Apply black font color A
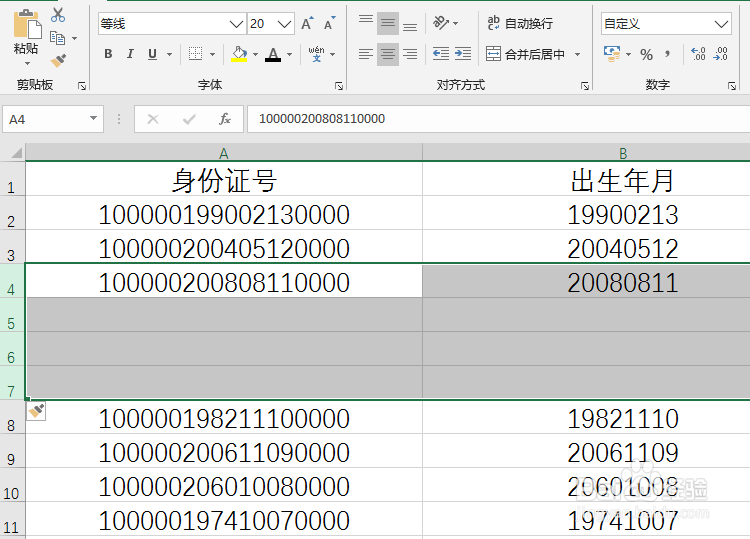750x539 pixels. [273, 54]
